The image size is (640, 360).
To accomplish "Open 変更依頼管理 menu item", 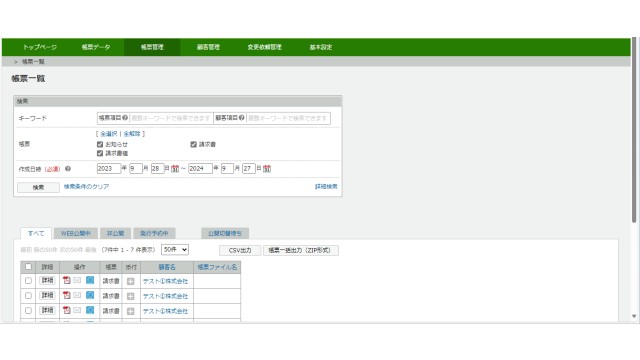I will point(264,47).
